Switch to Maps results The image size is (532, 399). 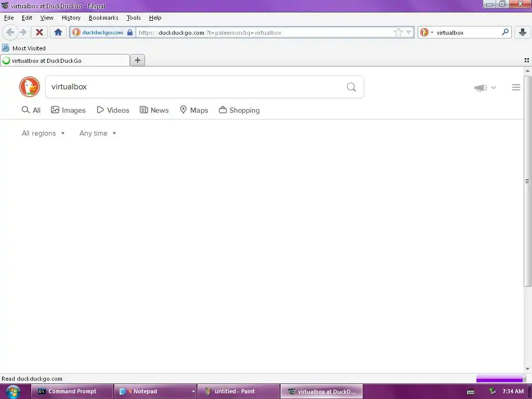(x=194, y=110)
